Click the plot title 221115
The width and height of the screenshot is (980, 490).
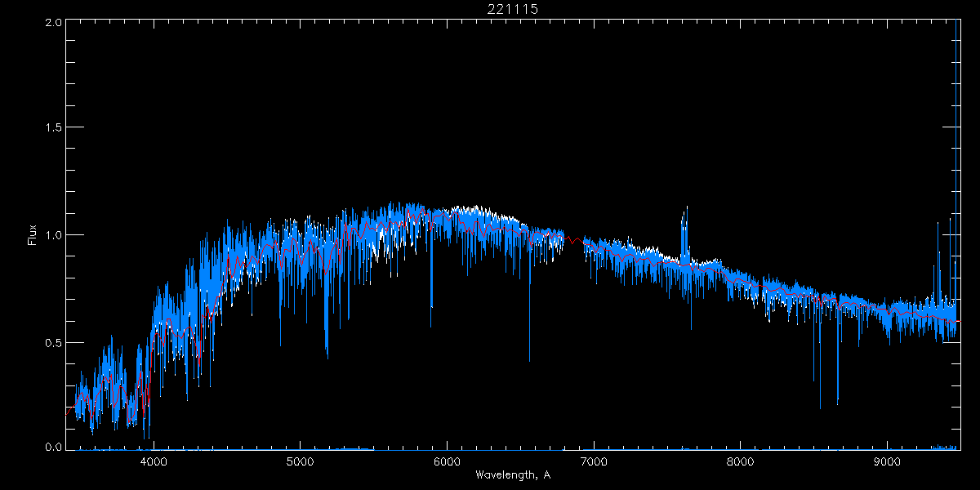click(x=514, y=9)
